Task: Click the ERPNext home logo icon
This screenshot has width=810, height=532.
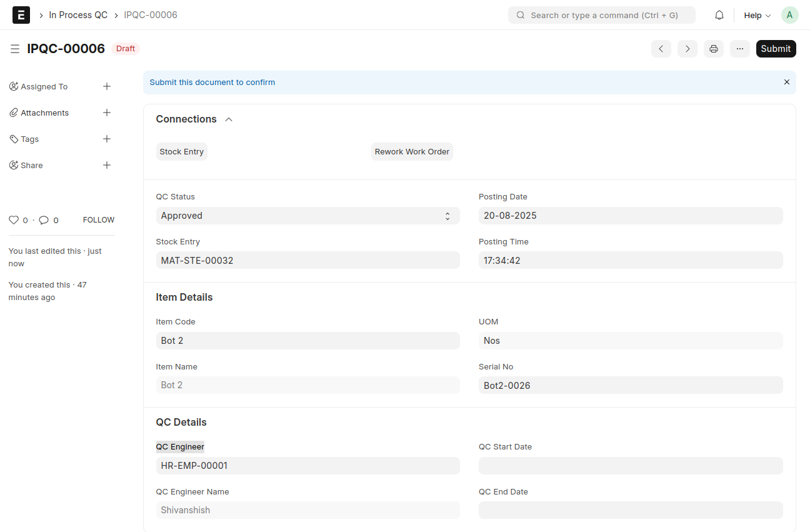Action: click(x=21, y=15)
